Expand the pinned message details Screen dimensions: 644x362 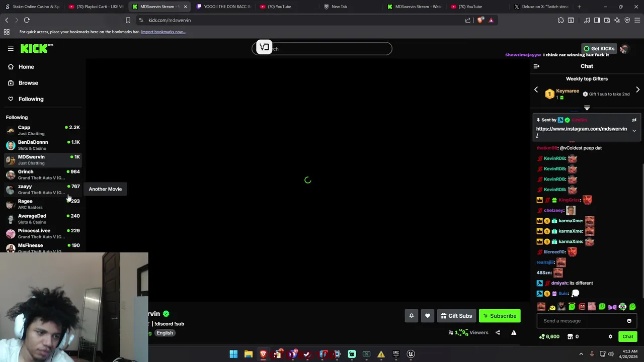pyautogui.click(x=634, y=131)
